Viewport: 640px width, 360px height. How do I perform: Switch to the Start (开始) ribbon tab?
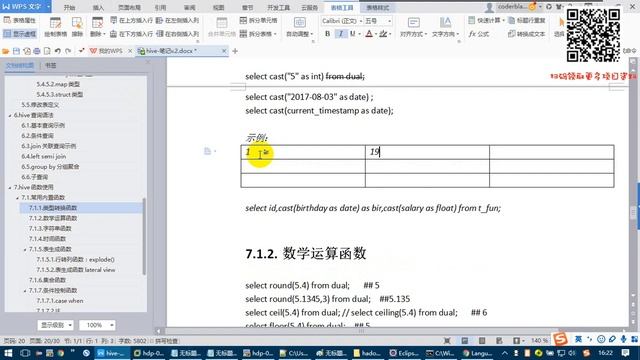[69, 7]
